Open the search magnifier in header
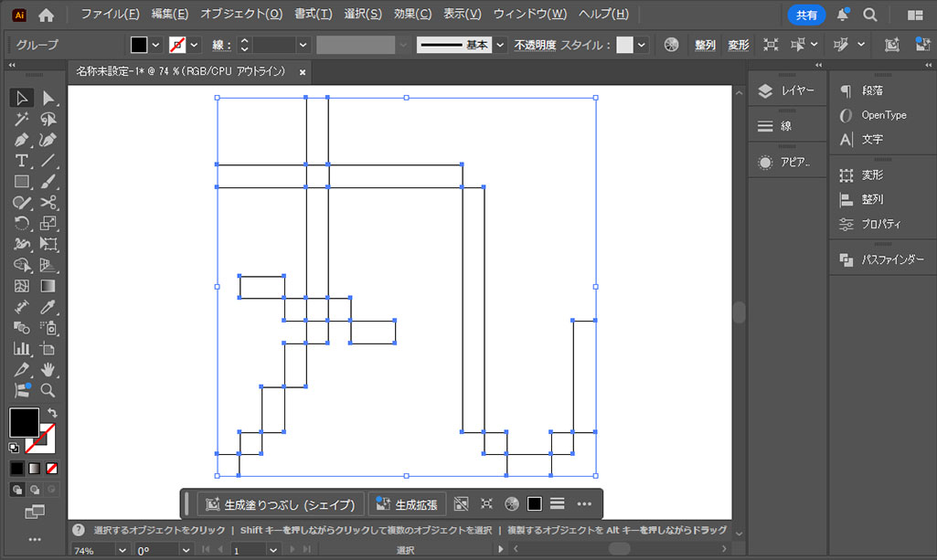 (870, 15)
